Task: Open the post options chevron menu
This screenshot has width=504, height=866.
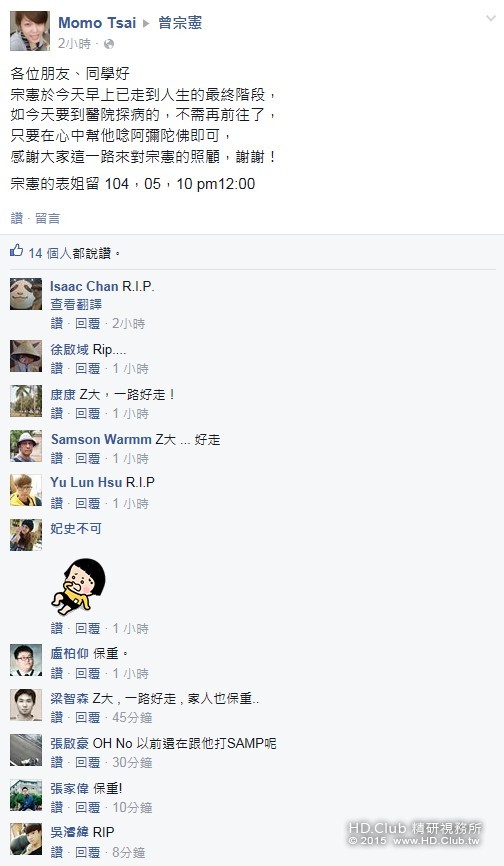Action: pyautogui.click(x=490, y=18)
